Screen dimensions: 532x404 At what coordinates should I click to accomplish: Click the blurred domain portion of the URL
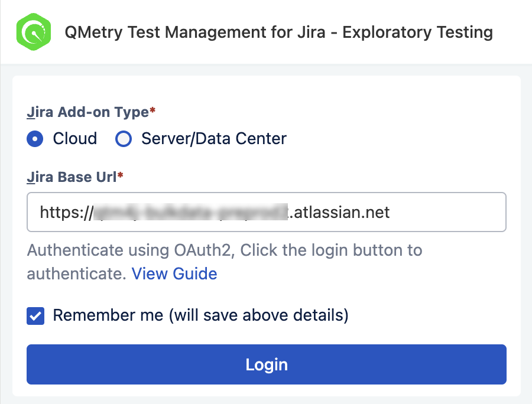[191, 212]
